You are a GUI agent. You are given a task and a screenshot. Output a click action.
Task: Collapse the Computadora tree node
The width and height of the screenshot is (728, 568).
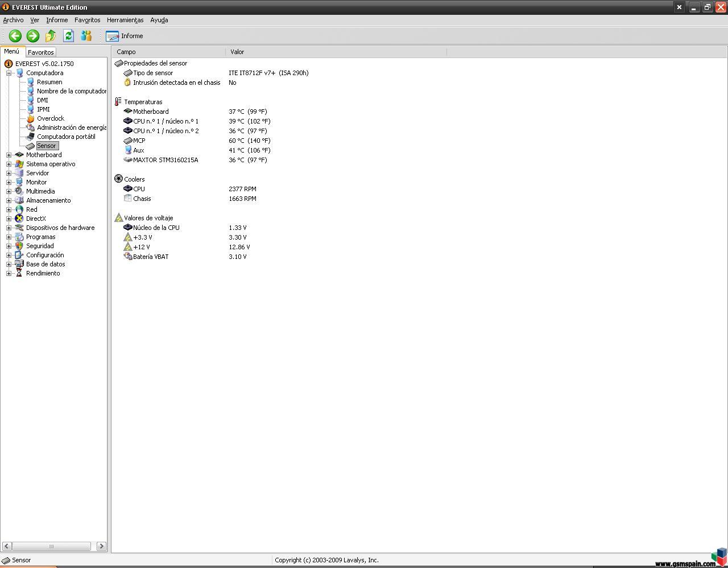pos(9,73)
